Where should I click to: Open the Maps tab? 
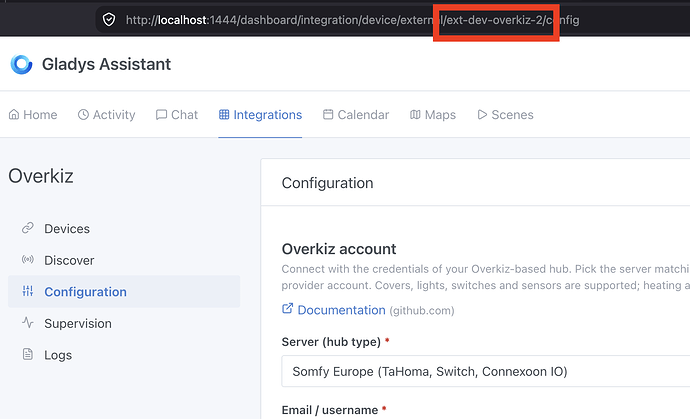pyautogui.click(x=433, y=115)
